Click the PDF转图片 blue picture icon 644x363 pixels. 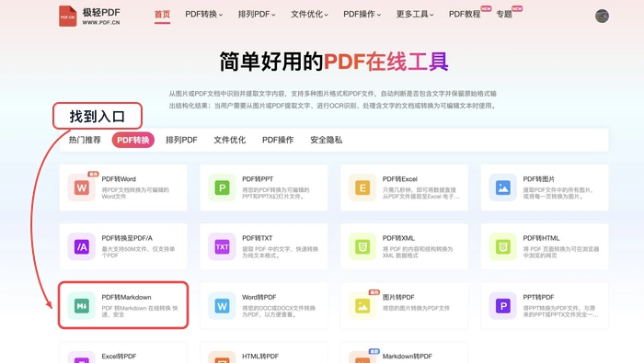tap(503, 187)
